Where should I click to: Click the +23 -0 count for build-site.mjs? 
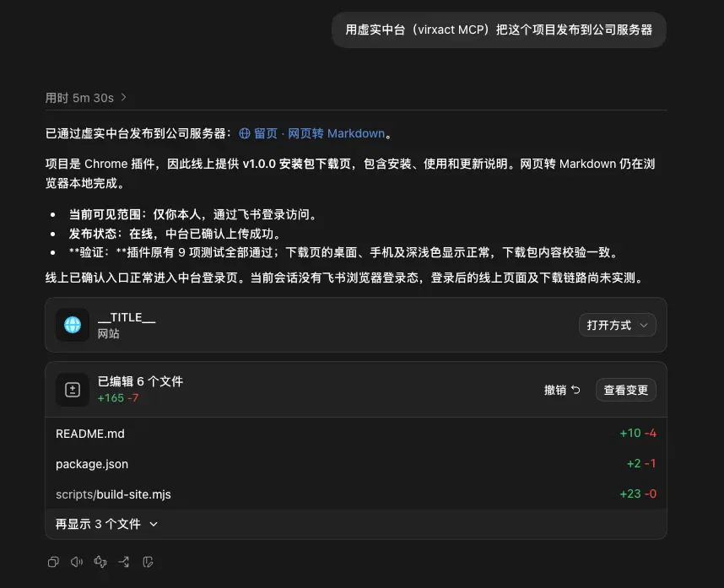pyautogui.click(x=638, y=494)
